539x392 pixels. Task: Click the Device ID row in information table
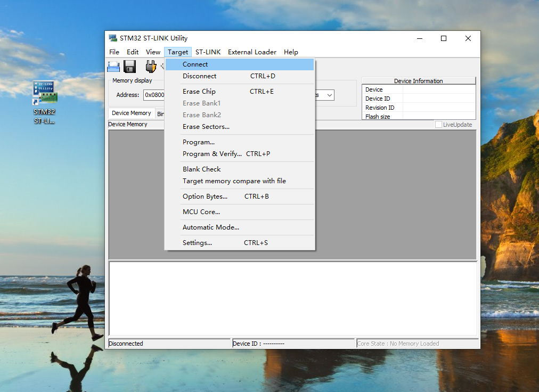point(419,99)
